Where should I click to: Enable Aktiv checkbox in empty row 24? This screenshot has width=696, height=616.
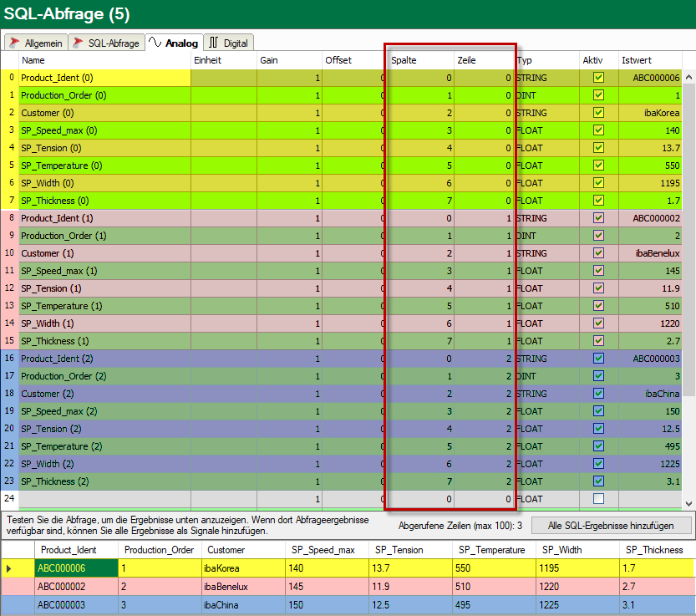598,499
